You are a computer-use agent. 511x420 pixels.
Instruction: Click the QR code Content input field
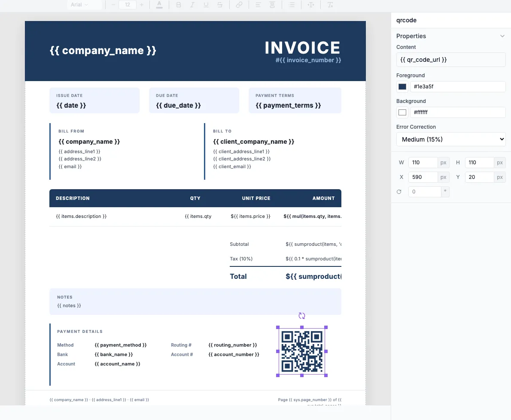451,60
